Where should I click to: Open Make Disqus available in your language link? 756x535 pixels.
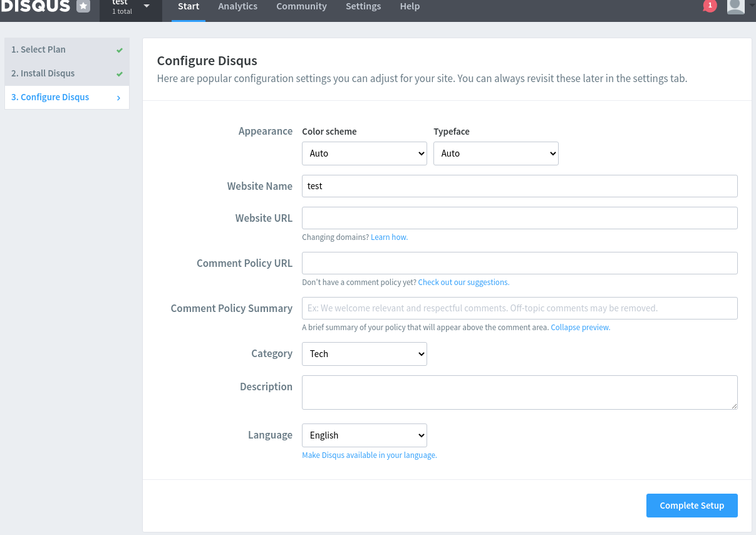pyautogui.click(x=370, y=455)
